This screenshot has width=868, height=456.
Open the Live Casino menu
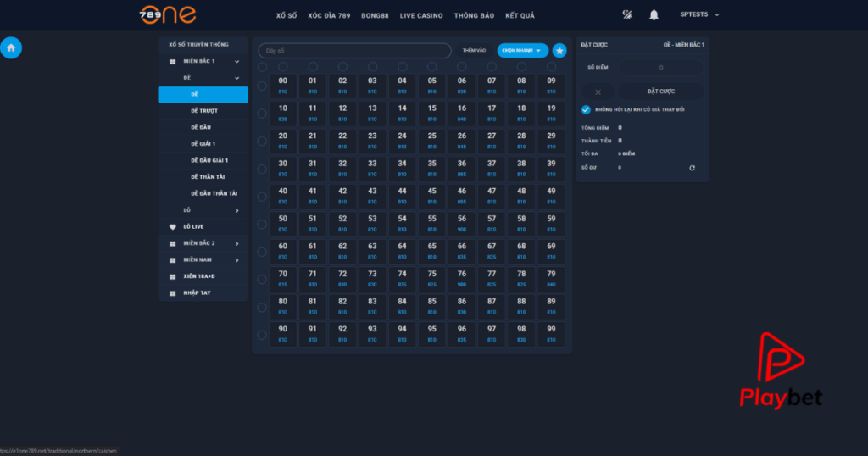421,15
